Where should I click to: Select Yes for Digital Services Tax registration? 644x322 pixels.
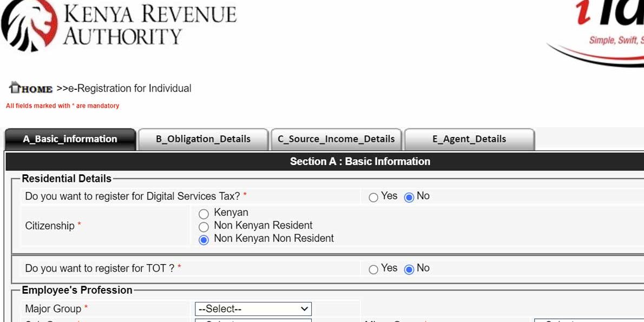[x=373, y=196]
